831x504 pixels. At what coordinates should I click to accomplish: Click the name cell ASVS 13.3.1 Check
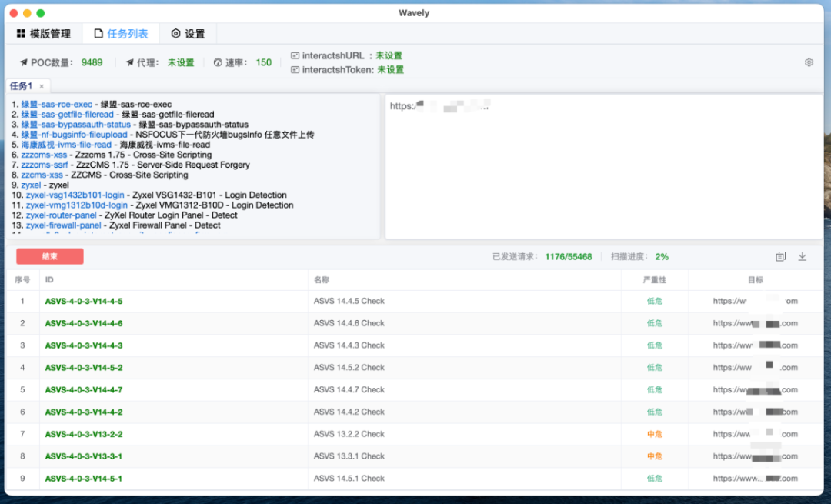click(x=349, y=456)
